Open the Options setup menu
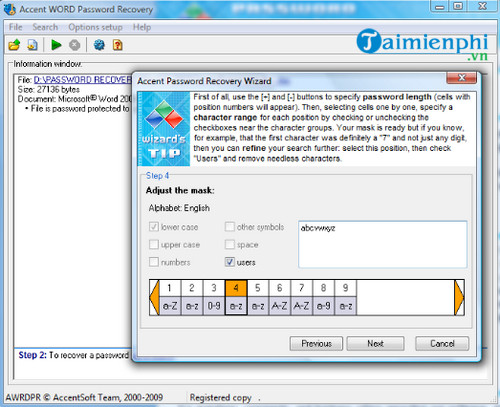Viewport: 500px width, 407px height. (x=95, y=27)
